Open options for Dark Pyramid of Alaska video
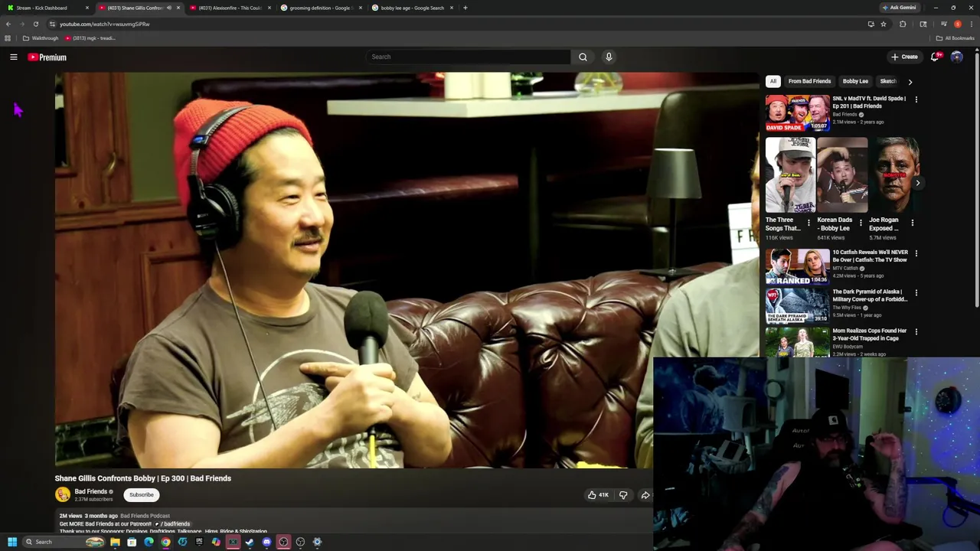The height and width of the screenshot is (551, 980). [x=916, y=292]
